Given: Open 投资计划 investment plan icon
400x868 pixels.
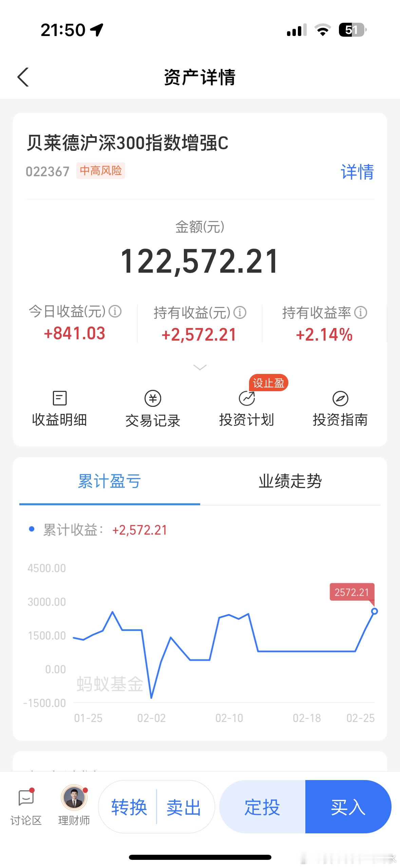Looking at the screenshot, I should pyautogui.click(x=247, y=398).
